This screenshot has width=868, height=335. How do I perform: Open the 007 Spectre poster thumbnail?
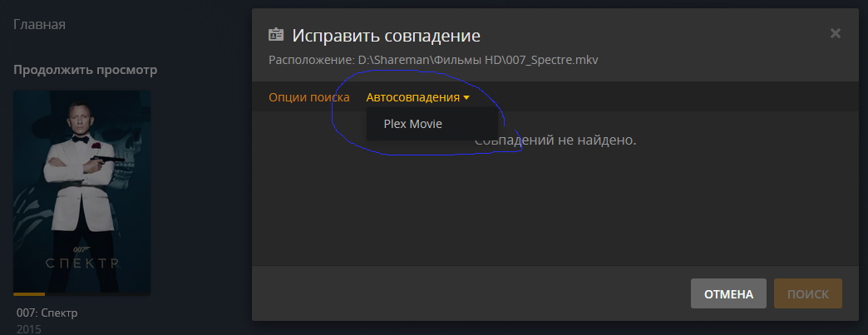tap(82, 191)
